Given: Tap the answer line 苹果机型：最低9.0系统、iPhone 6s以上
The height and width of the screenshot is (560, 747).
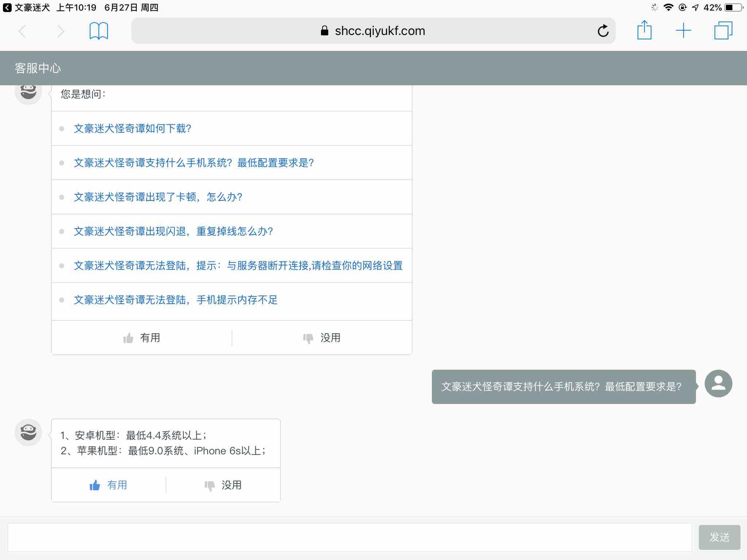Looking at the screenshot, I should point(163,451).
